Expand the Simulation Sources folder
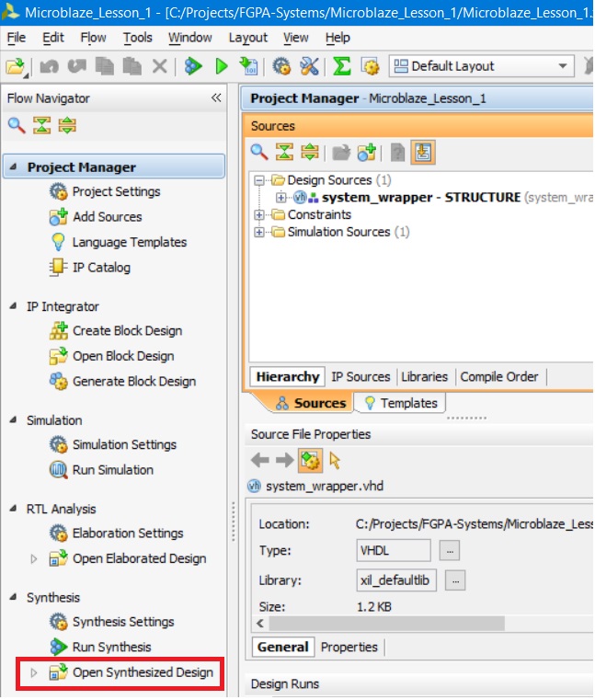This screenshot has width=595, height=700. [x=259, y=232]
